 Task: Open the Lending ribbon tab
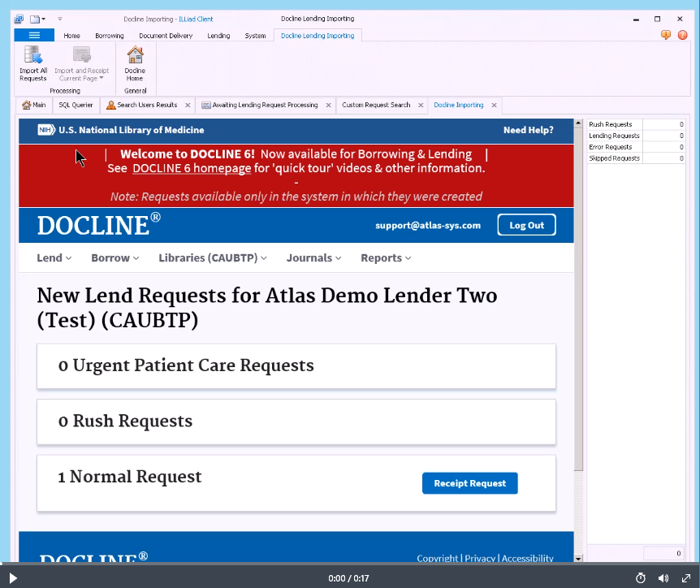[218, 36]
